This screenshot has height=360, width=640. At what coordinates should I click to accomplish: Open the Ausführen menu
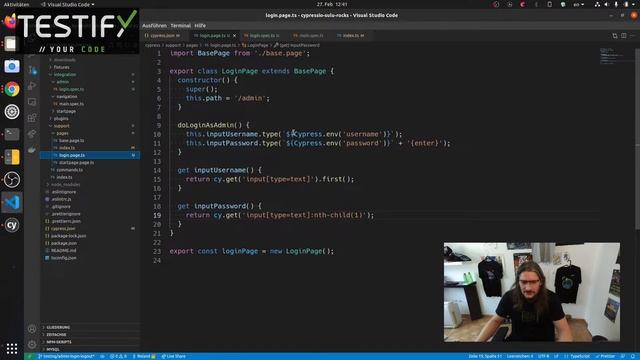coord(154,26)
